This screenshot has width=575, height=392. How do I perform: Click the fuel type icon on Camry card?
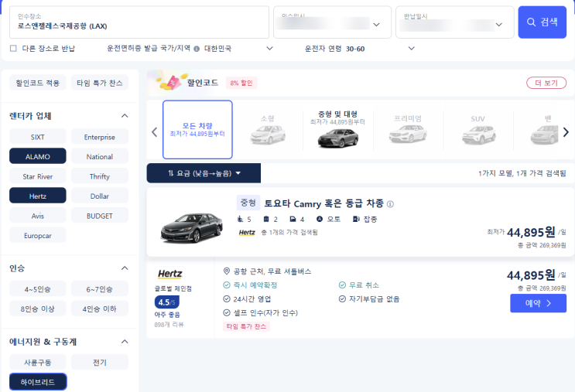(x=356, y=219)
